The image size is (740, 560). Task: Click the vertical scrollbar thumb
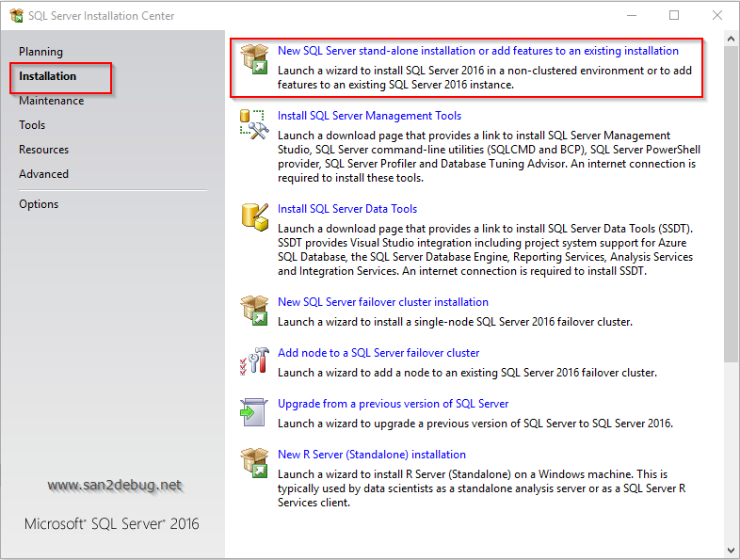(x=731, y=204)
